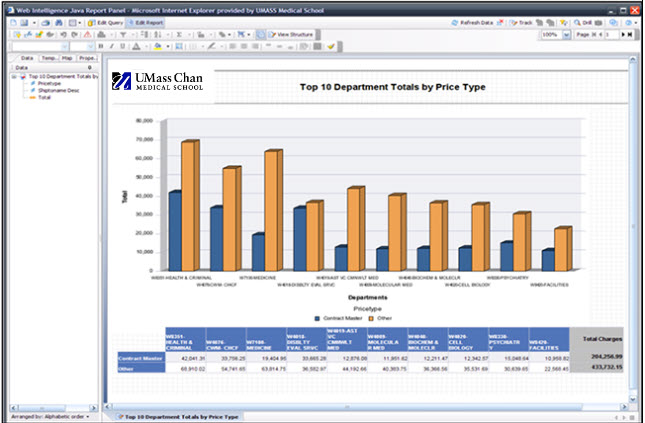Image resolution: width=645 pixels, height=423 pixels.
Task: Click the Bold formatting icon
Action: [x=100, y=46]
